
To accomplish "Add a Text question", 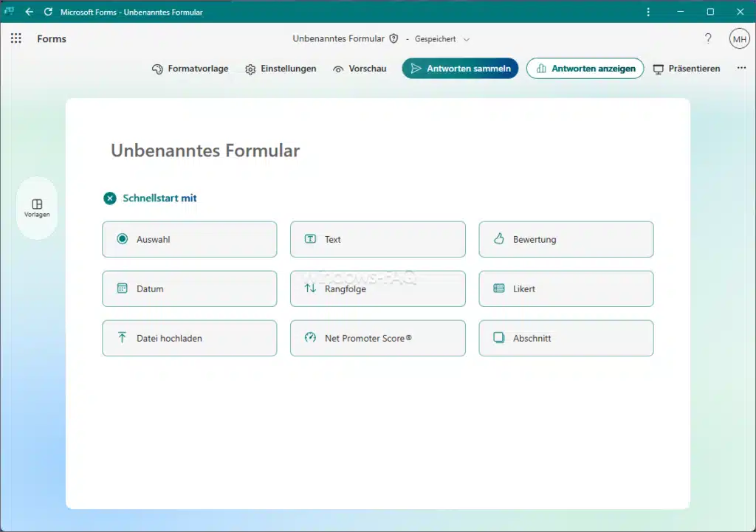I will pos(378,240).
